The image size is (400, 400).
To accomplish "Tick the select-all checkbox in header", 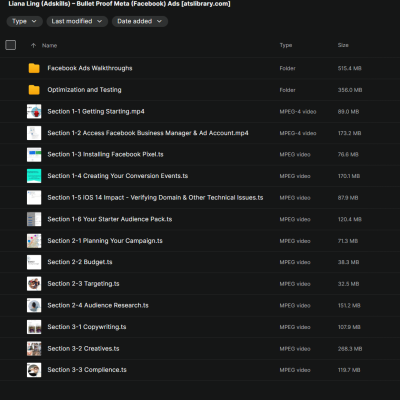I will coord(11,45).
